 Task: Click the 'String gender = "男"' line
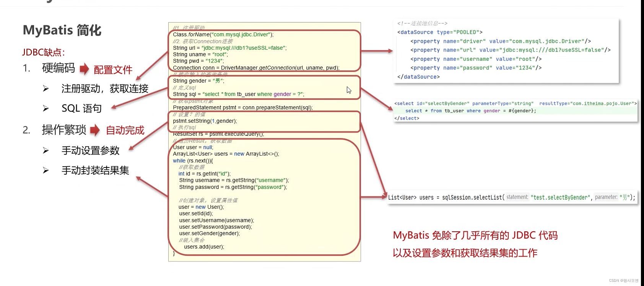[198, 81]
